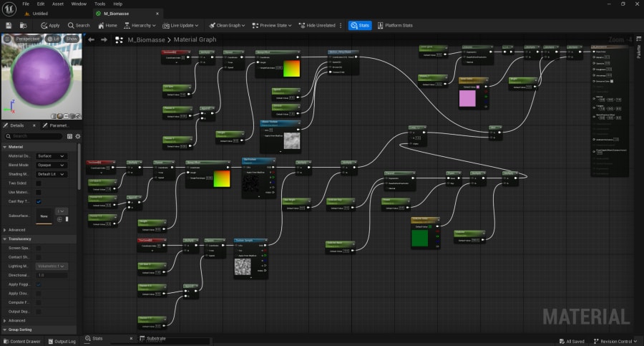Image resolution: width=644 pixels, height=346 pixels.
Task: Open the Clean Graph dropdown
Action: tap(227, 26)
